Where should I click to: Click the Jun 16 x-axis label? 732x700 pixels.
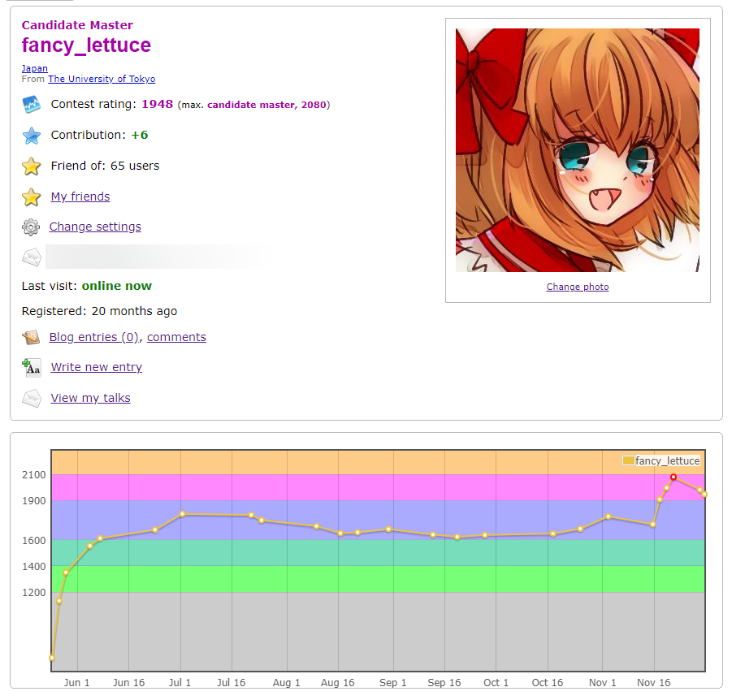[129, 683]
